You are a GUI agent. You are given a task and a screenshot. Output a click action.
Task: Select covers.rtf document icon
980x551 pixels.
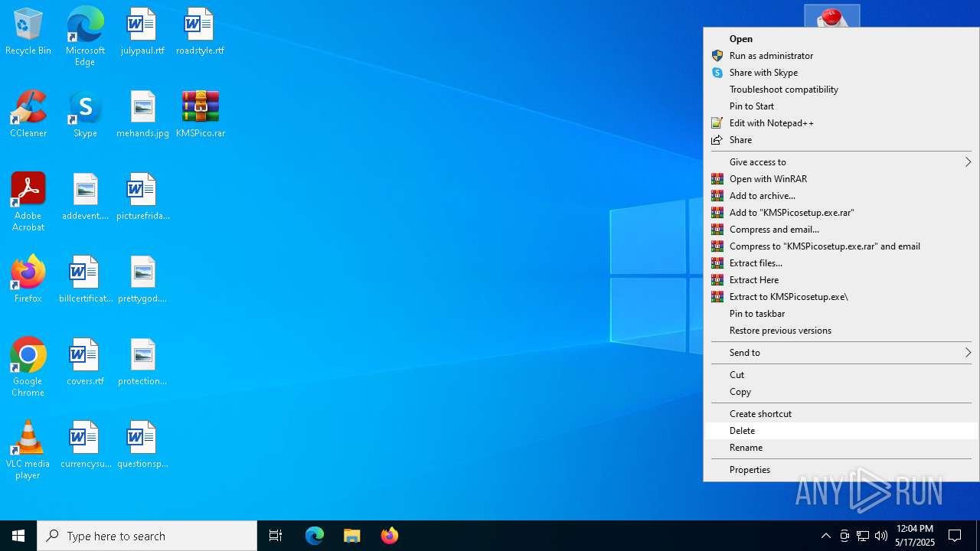tap(85, 363)
